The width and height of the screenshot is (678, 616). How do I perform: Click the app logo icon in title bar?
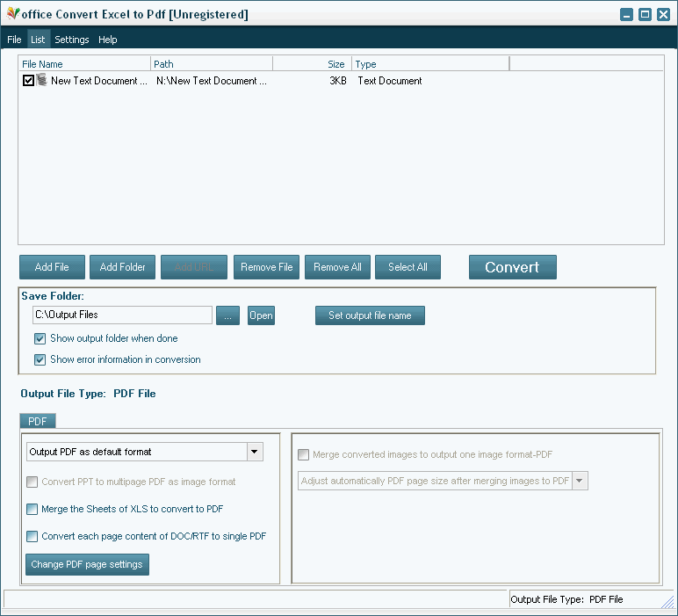(x=12, y=14)
